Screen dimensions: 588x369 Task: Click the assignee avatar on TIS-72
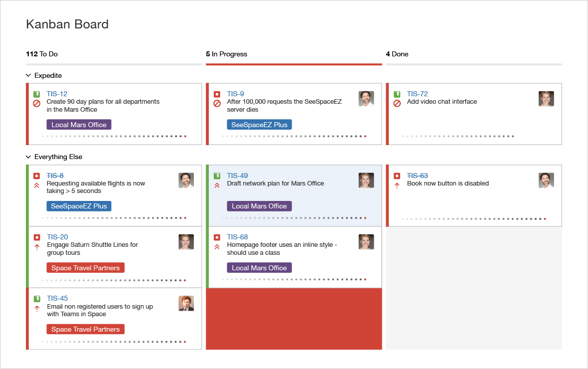[546, 99]
